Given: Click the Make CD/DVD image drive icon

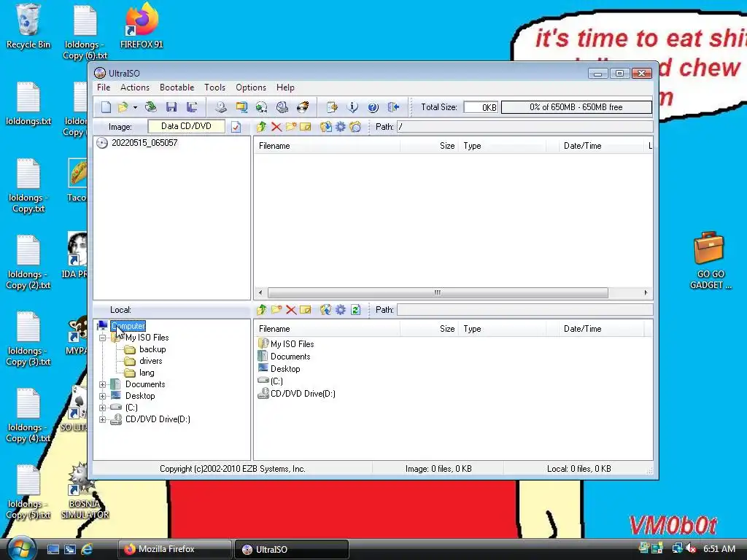Looking at the screenshot, I should click(x=220, y=107).
